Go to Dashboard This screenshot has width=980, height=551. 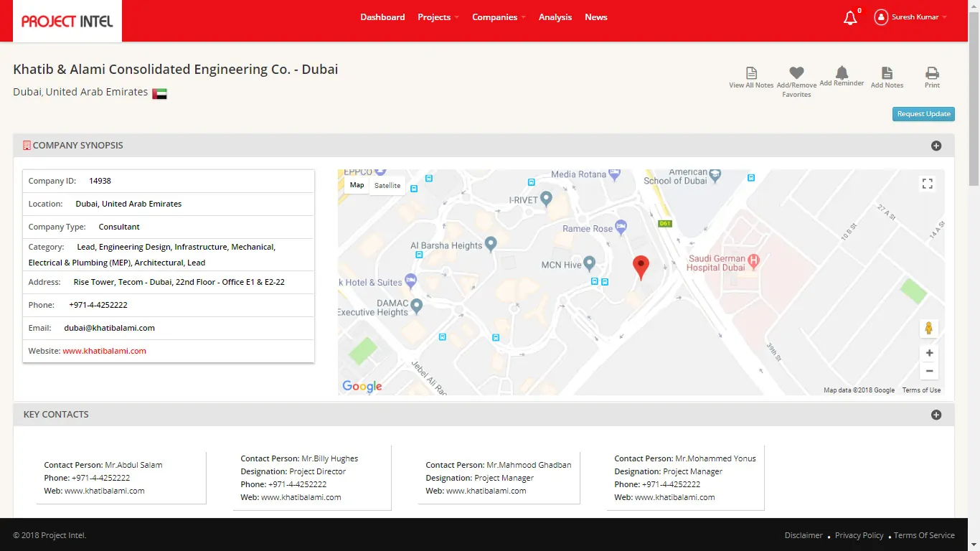coord(382,17)
